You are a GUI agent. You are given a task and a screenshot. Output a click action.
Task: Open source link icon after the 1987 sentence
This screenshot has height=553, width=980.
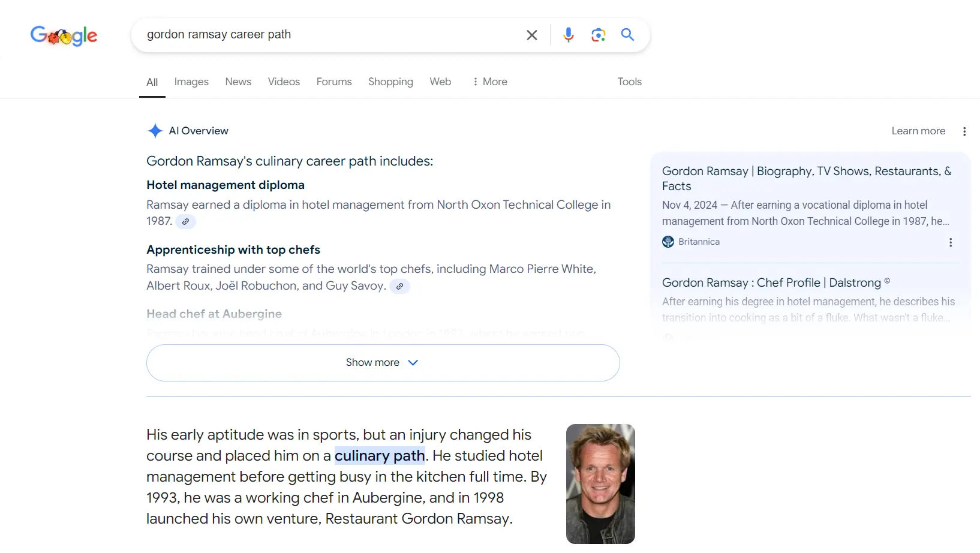pos(186,221)
